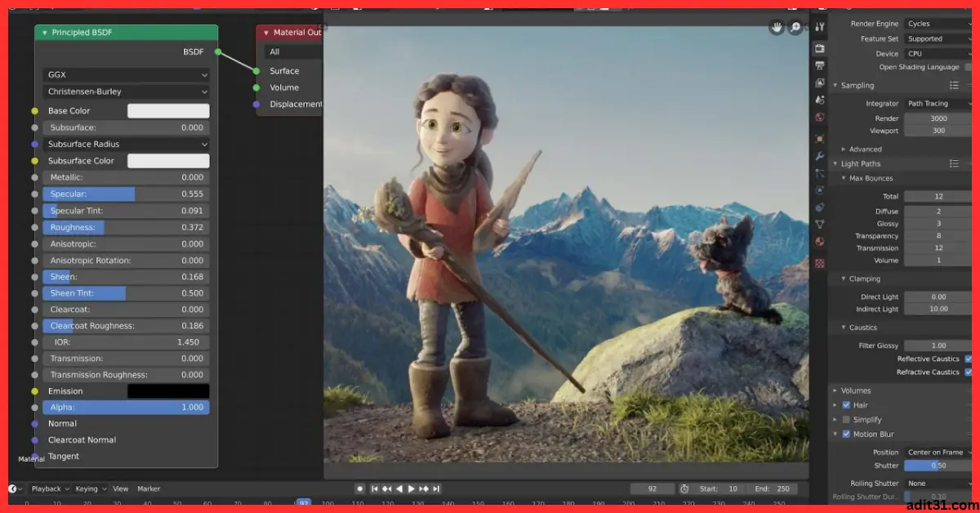Click the viewport zoom magnifier icon

(x=795, y=28)
